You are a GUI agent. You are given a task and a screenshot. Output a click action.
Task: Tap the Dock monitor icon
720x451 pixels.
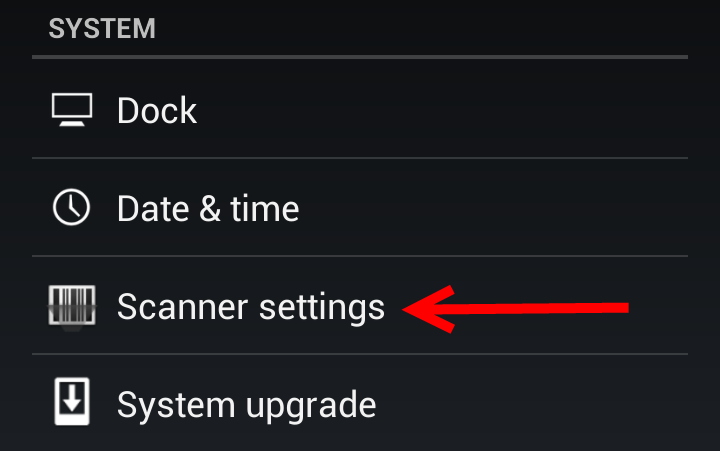coord(72,110)
